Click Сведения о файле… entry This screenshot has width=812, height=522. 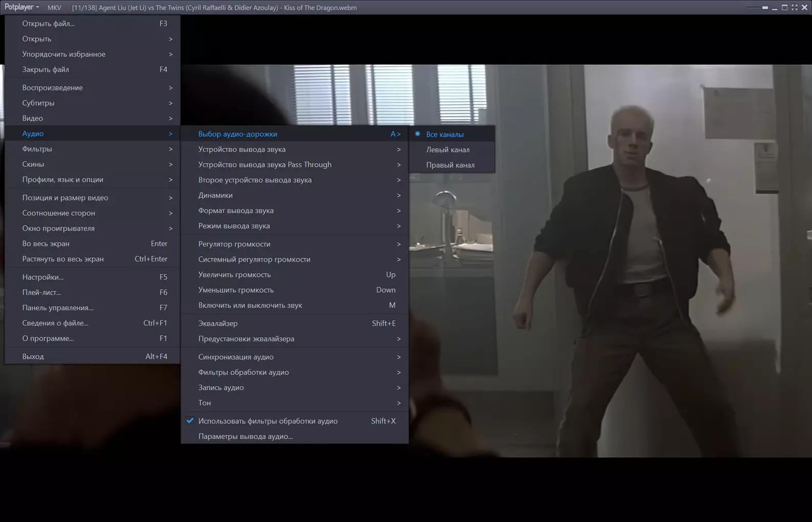(93, 323)
